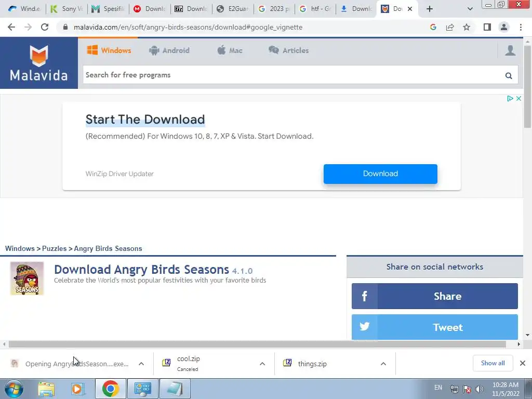Switch to the htf Google tab
Viewport: 532px width, 399px height.
316,9
